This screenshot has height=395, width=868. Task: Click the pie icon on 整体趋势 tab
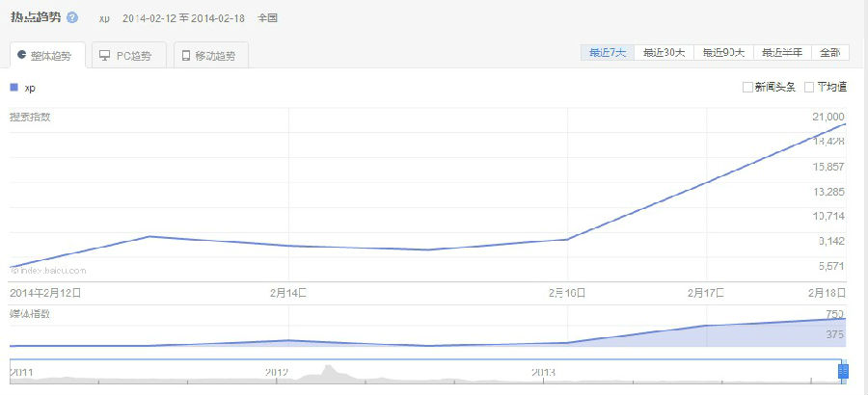pyautogui.click(x=21, y=55)
